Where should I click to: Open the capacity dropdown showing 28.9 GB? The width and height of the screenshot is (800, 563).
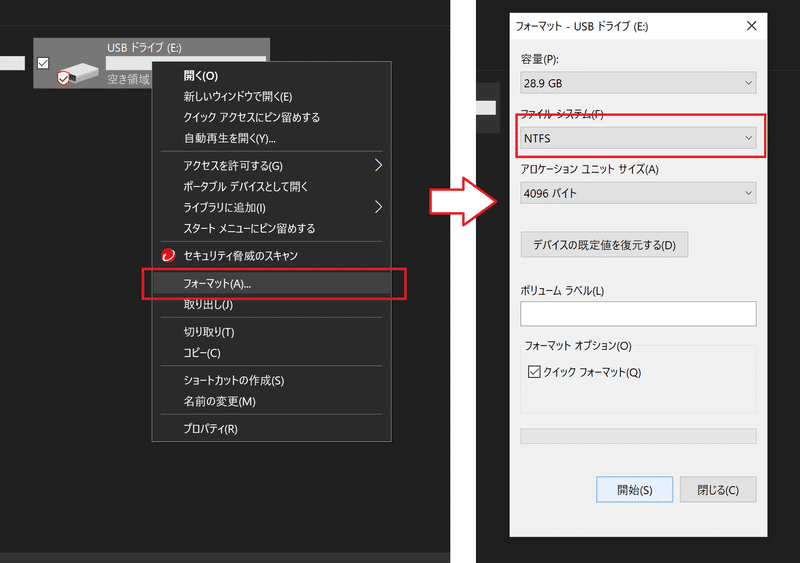pos(638,83)
